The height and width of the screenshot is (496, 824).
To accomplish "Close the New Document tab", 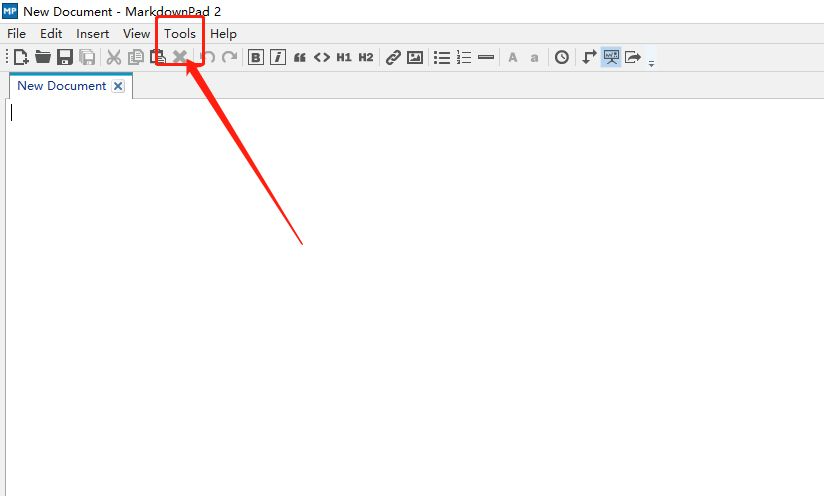I will pyautogui.click(x=118, y=86).
